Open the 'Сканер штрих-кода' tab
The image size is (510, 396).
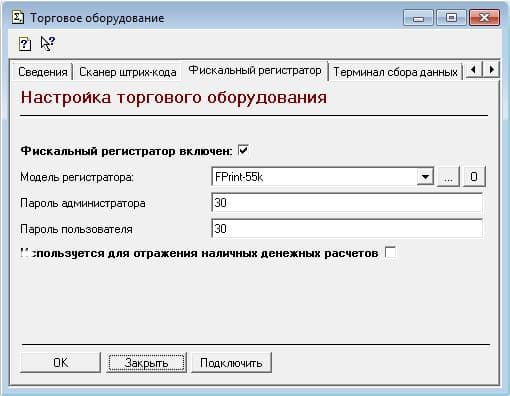[128, 72]
